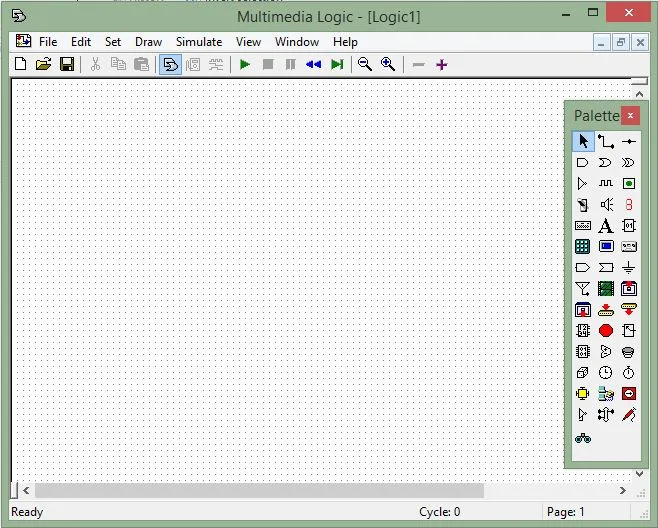Save the circuit with floppy icon
The height and width of the screenshot is (528, 658).
[x=67, y=65]
